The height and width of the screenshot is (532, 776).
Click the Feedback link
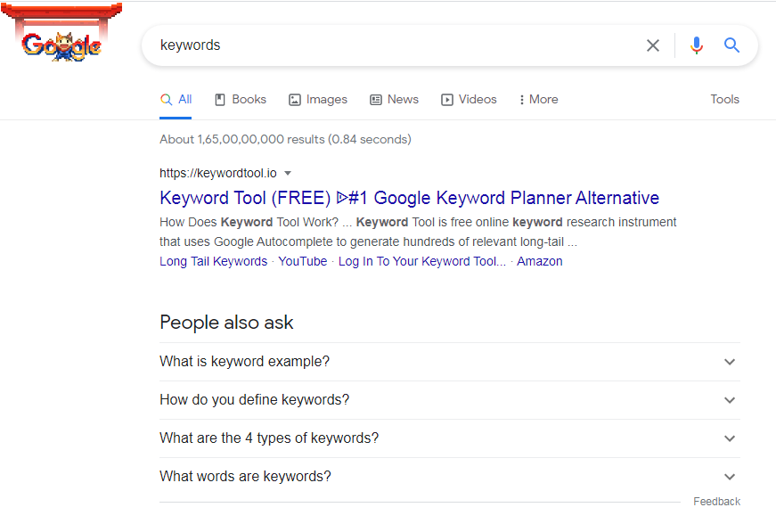[716, 502]
